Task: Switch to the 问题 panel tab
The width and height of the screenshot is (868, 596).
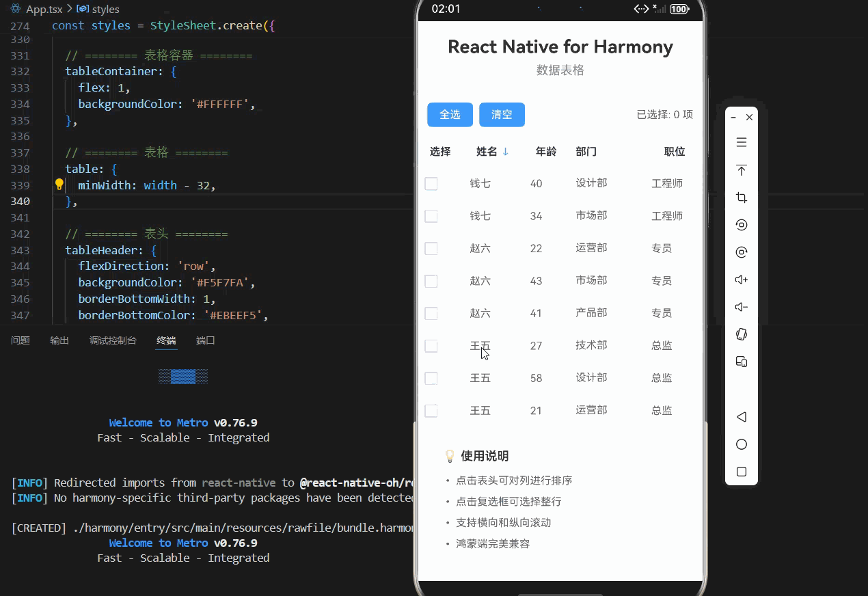Action: click(21, 340)
